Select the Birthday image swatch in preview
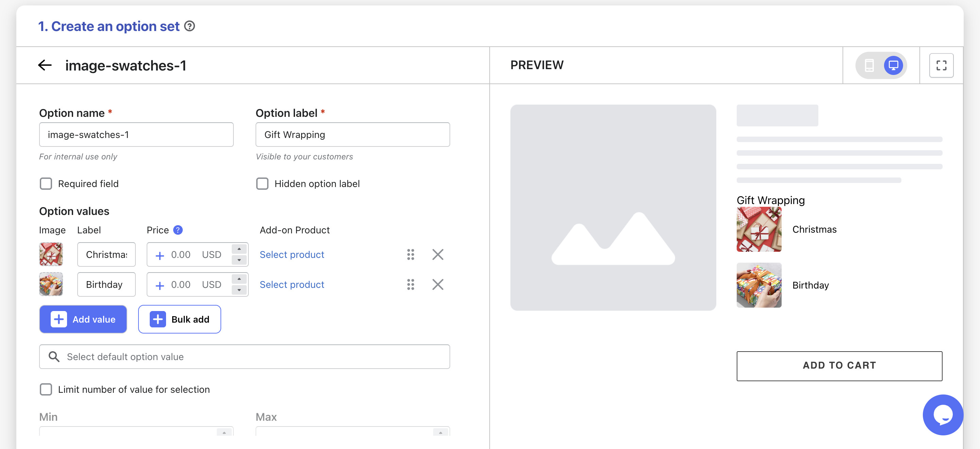Image resolution: width=980 pixels, height=449 pixels. pos(758,285)
